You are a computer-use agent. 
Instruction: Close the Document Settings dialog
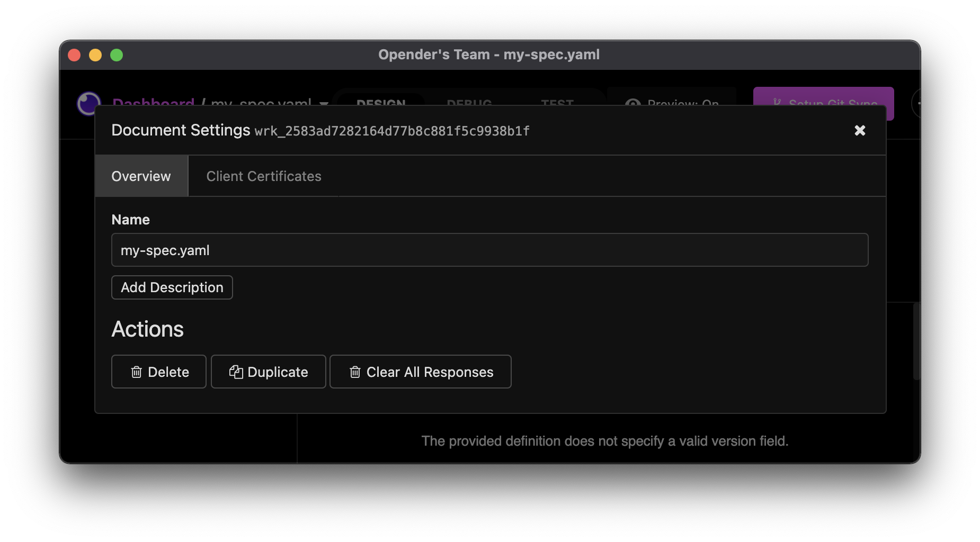click(x=860, y=130)
